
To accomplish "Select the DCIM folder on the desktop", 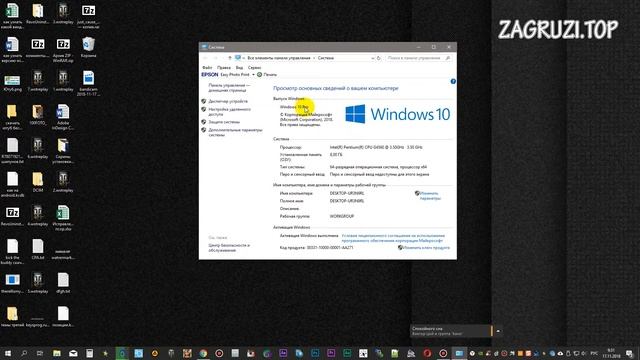I will click(x=38, y=182).
